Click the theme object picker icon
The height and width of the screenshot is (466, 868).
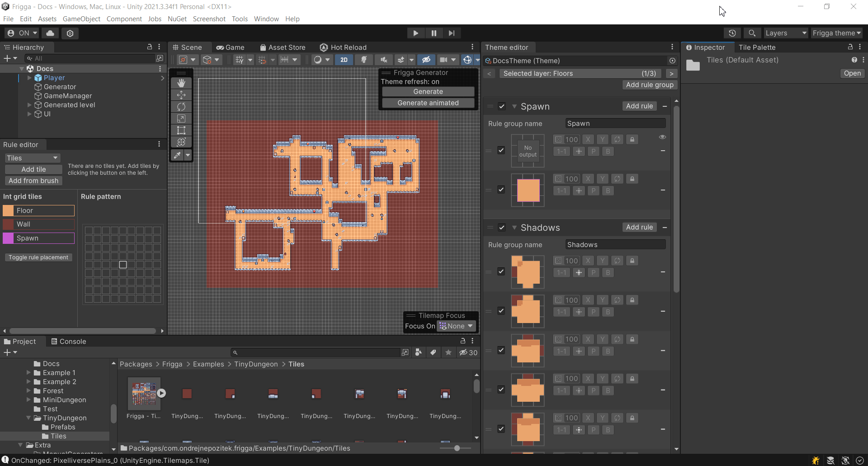[672, 61]
